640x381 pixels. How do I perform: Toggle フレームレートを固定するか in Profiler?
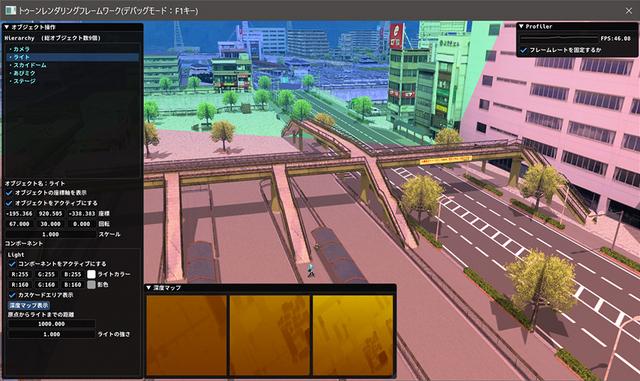[524, 50]
